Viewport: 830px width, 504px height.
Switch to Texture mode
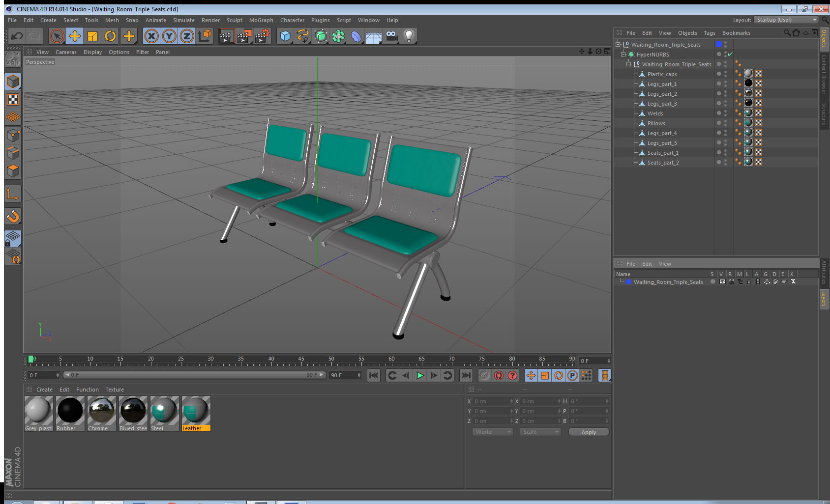pos(13,100)
